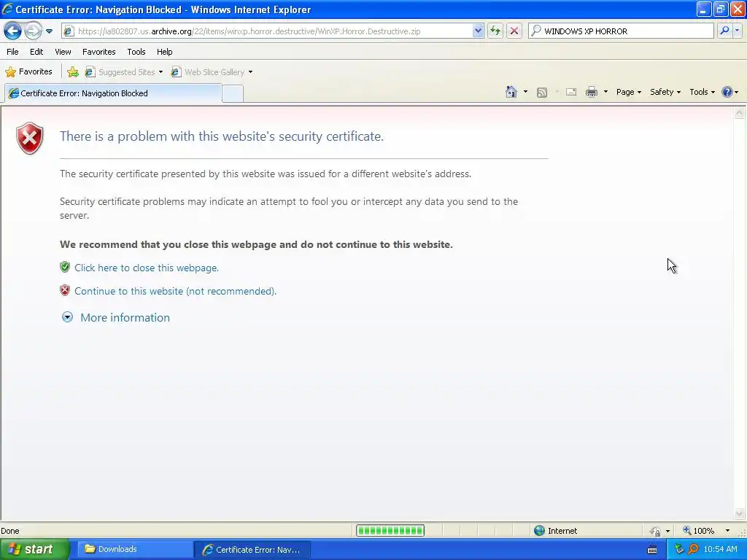Click the page scrollbar down arrow
Viewport: 747px width, 560px height.
(x=740, y=513)
